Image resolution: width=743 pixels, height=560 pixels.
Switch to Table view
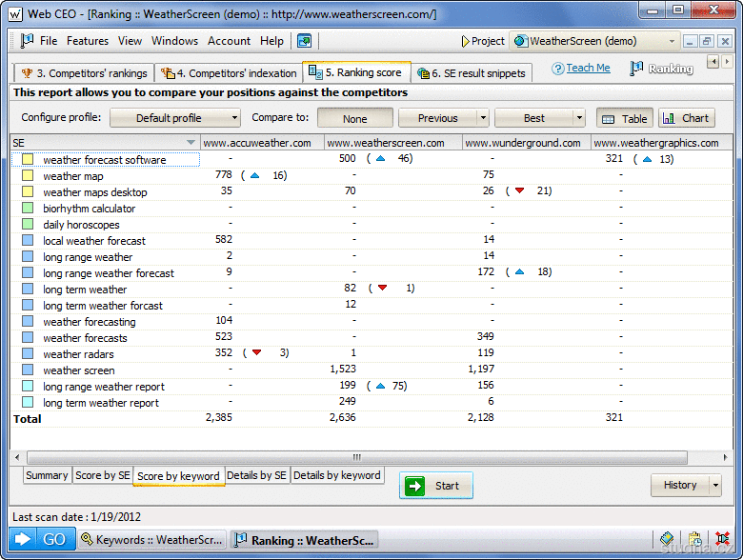point(625,118)
